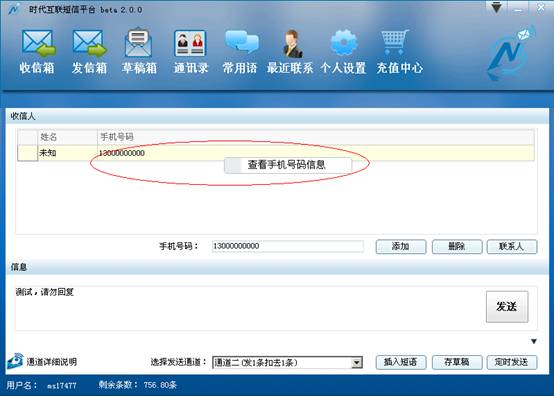Click the 存草稿 save draft button
The image size is (554, 396).
(456, 362)
